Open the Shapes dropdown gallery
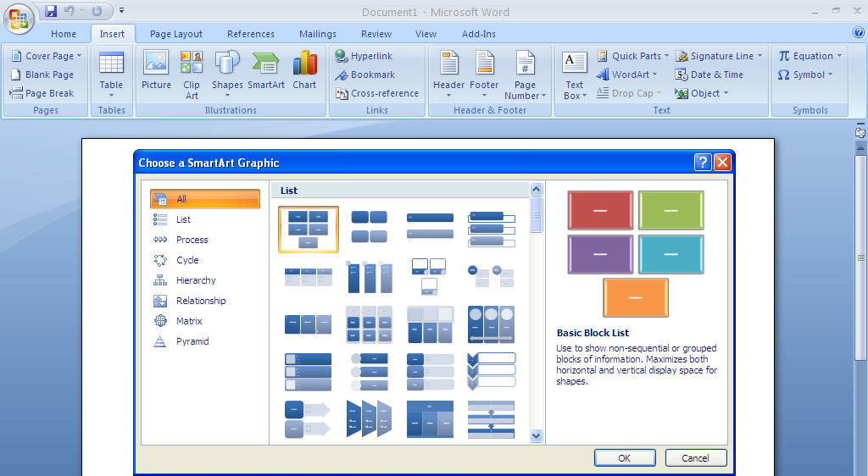 [227, 71]
